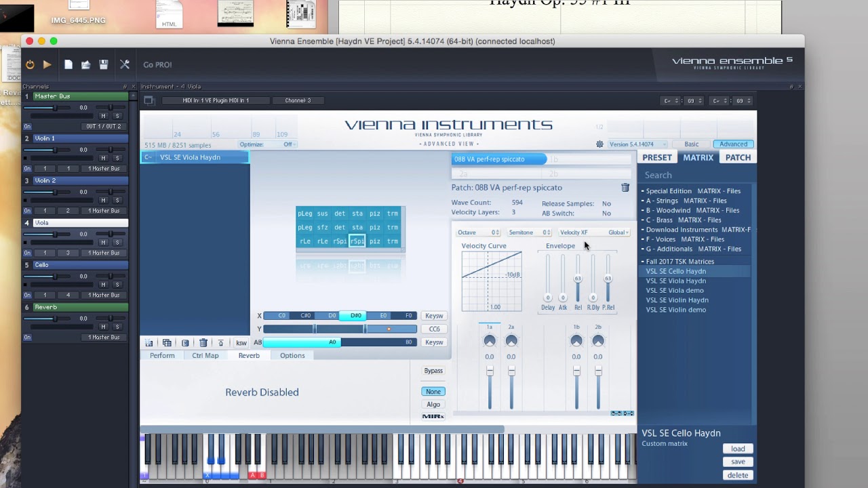
Task: Click the 2b pan knob
Action: pos(598,341)
